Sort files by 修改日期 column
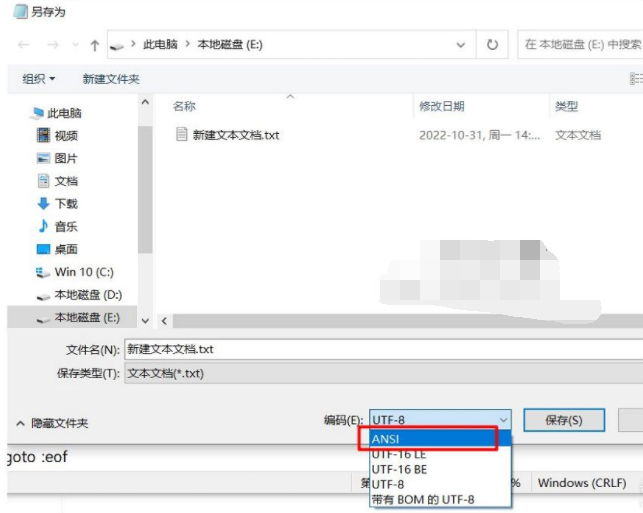Screen dimensions: 643x513 point(442,106)
